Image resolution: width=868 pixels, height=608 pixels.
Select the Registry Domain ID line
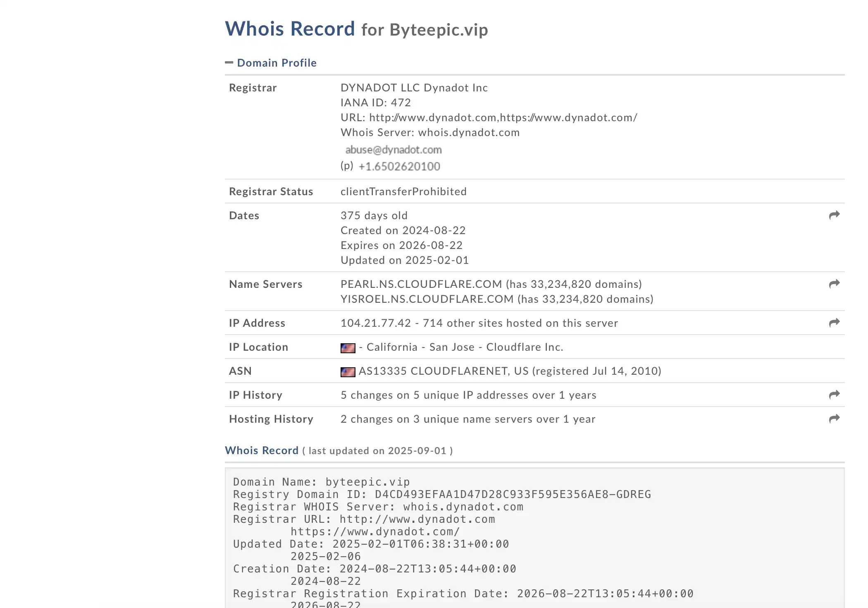coord(442,494)
